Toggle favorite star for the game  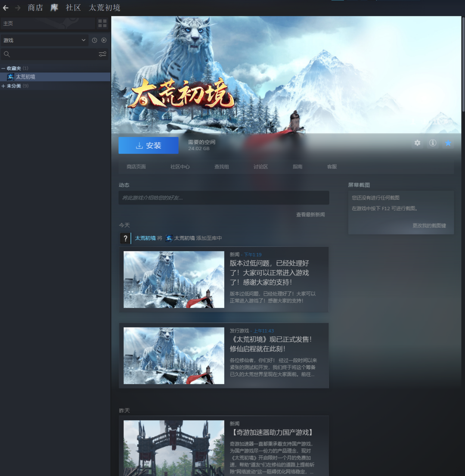click(x=448, y=143)
